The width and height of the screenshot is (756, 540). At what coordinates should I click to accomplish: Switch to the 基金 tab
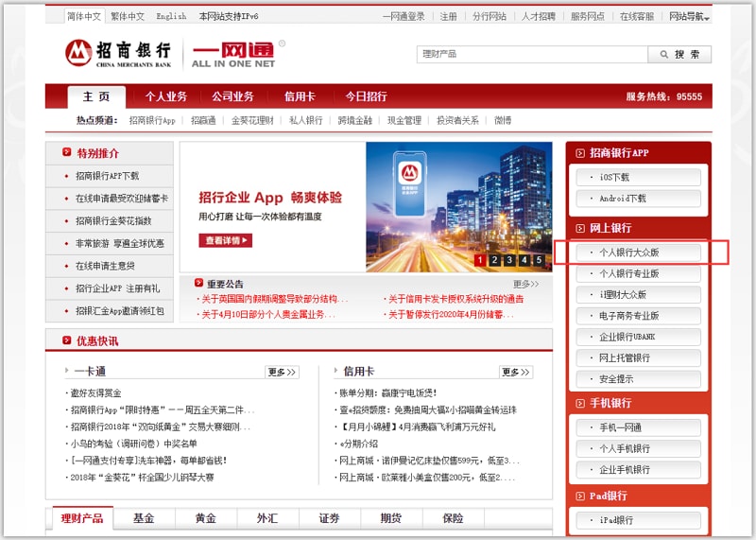pos(144,518)
